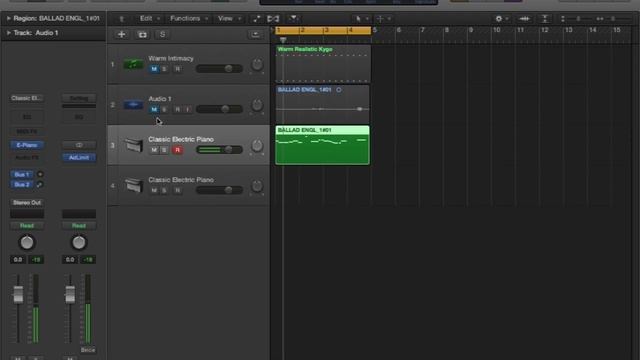Click the left channel strip pan knob
This screenshot has height=360, width=640.
(27, 242)
